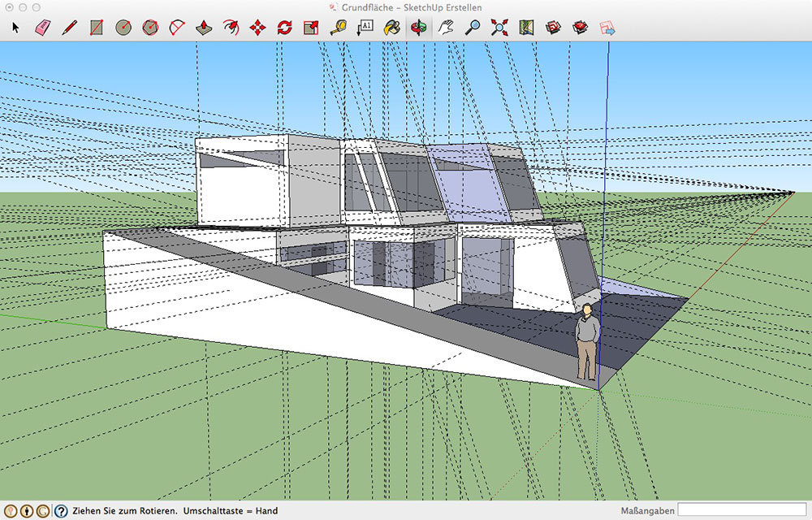The image size is (812, 520).
Task: Click the help question mark in status bar
Action: (x=61, y=511)
